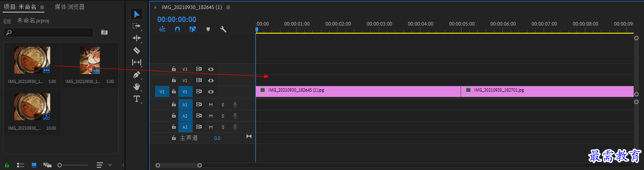Click the blue playhead handle on ruler
Viewport: 644px width, 170px height.
pos(257,30)
